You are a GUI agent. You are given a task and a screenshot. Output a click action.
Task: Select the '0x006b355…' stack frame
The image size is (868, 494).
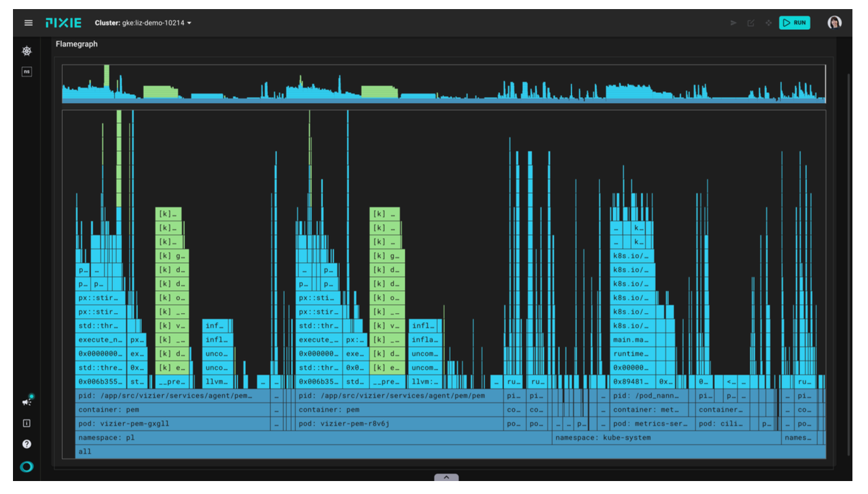[x=101, y=382]
